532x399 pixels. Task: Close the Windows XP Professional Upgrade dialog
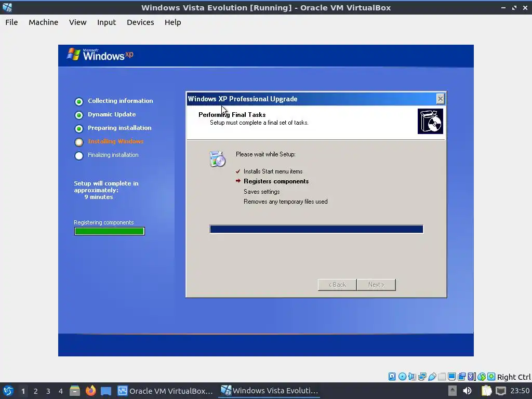440,99
